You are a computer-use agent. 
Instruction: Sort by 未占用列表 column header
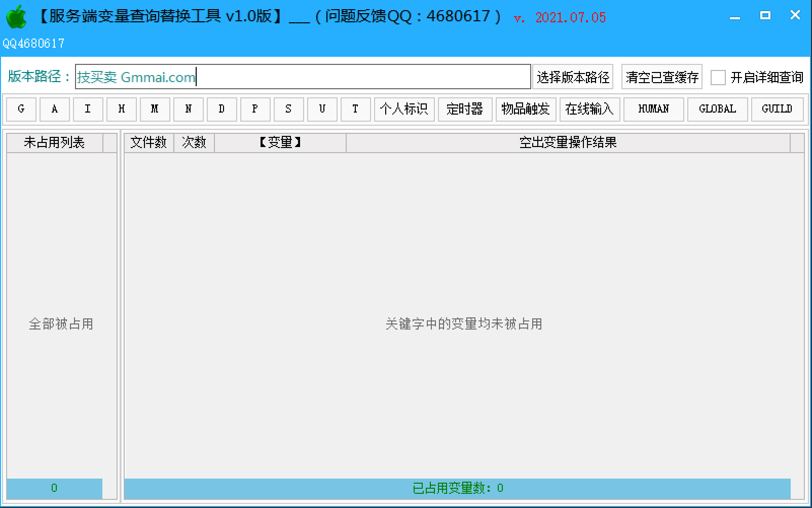[55, 142]
